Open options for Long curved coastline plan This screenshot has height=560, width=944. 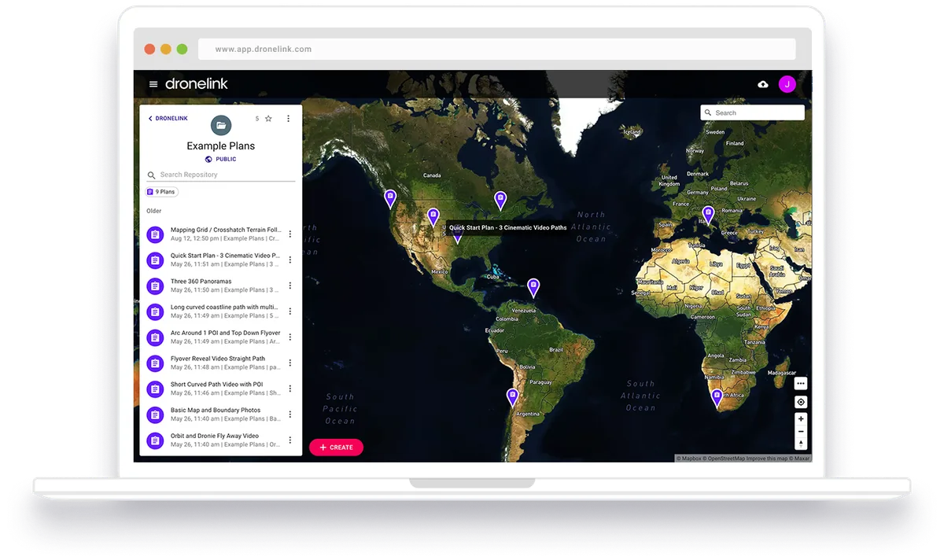coord(290,311)
